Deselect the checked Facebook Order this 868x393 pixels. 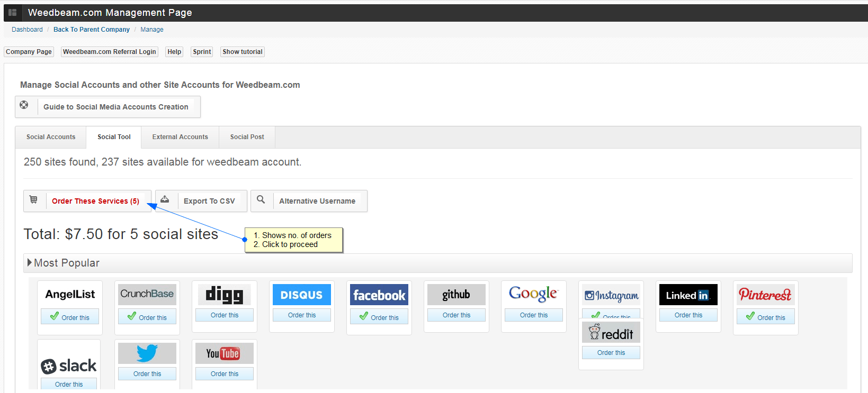[x=379, y=317]
